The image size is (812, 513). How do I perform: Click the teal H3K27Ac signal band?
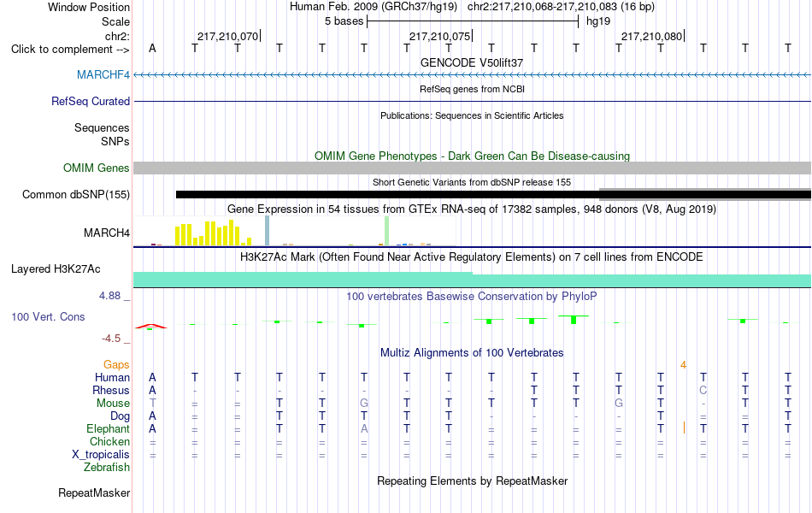[x=472, y=280]
